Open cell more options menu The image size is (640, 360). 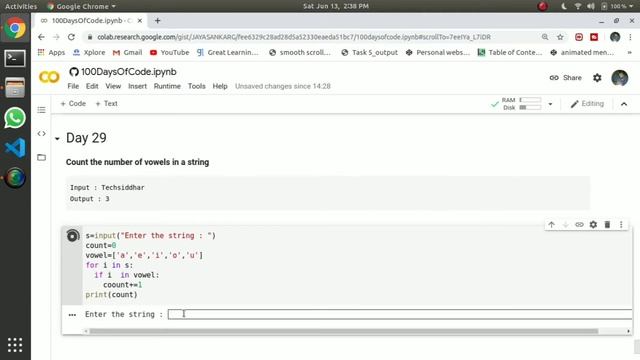pyautogui.click(x=621, y=224)
